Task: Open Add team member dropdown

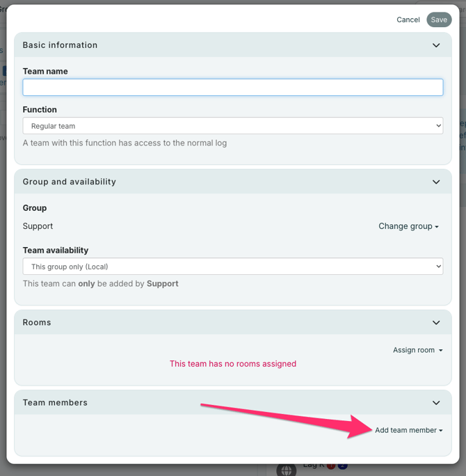Action: tap(408, 430)
